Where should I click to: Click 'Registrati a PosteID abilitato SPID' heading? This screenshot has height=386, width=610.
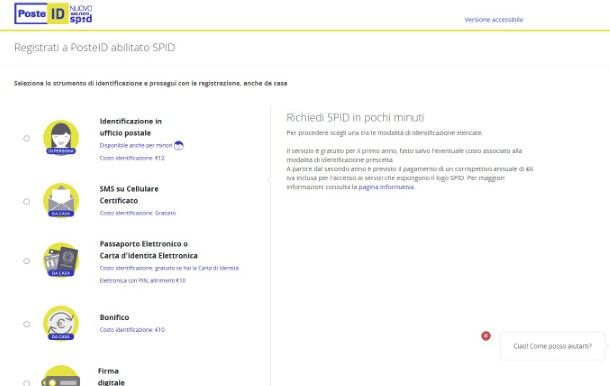coord(95,47)
